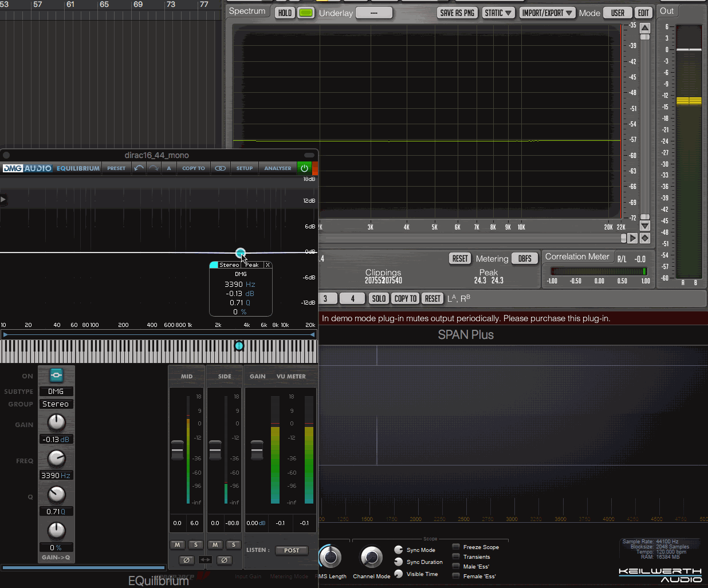Select the channel group 4 tab
The image size is (708, 588).
[x=353, y=298]
